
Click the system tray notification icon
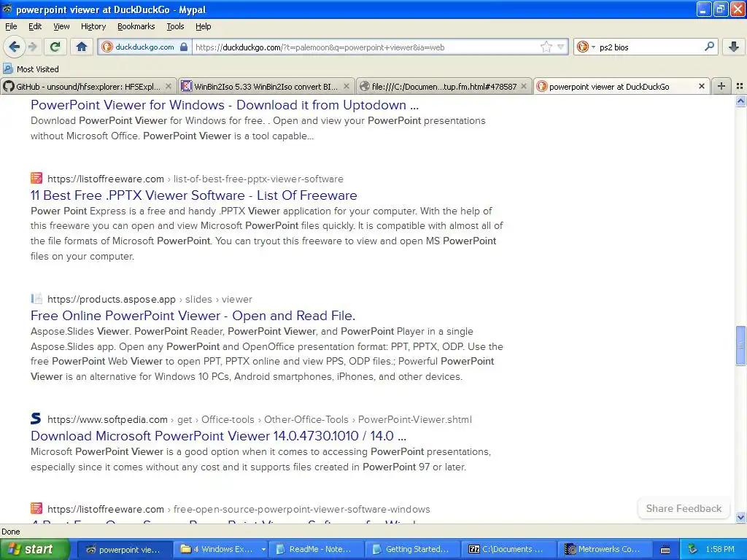pos(693,550)
